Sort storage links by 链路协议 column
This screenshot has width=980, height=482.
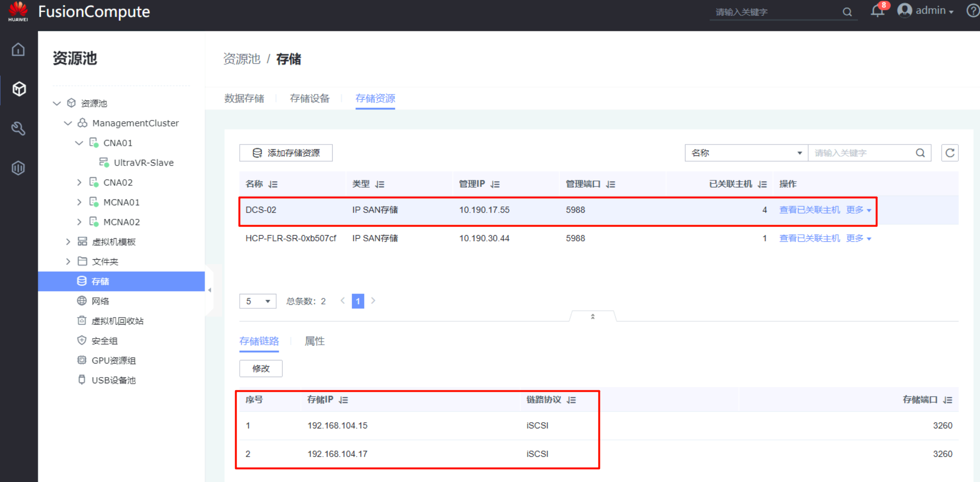[x=571, y=400]
